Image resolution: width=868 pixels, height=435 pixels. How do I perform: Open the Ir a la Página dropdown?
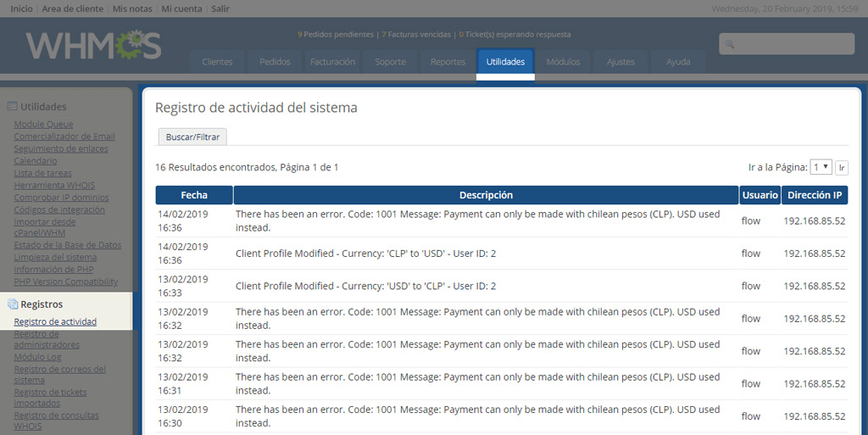pos(821,166)
